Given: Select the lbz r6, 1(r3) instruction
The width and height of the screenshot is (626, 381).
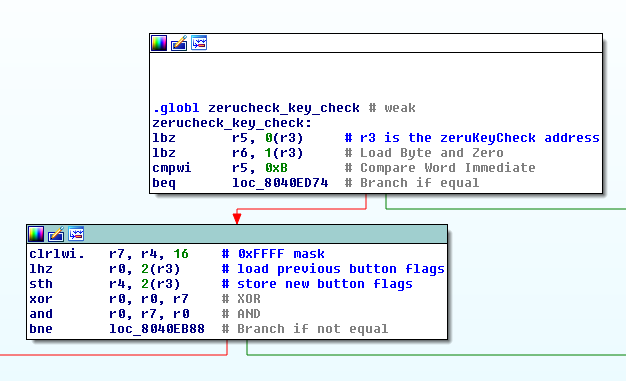Looking at the screenshot, I should [228, 153].
